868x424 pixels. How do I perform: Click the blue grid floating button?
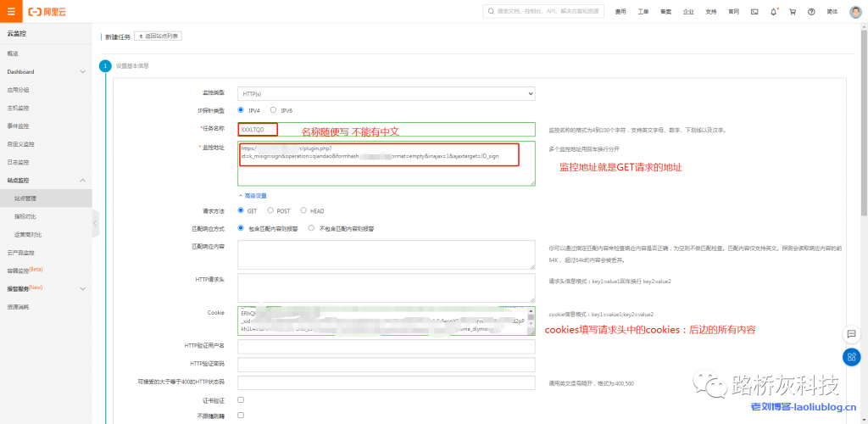[852, 357]
